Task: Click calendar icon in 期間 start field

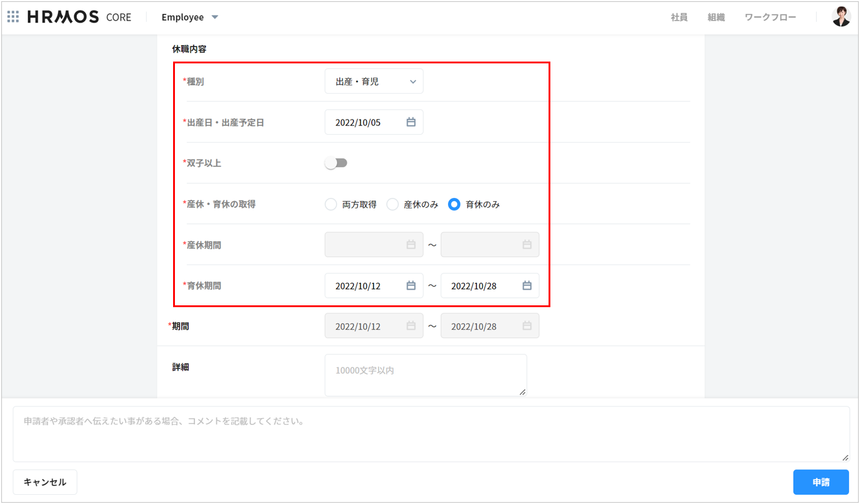Action: [x=411, y=326]
